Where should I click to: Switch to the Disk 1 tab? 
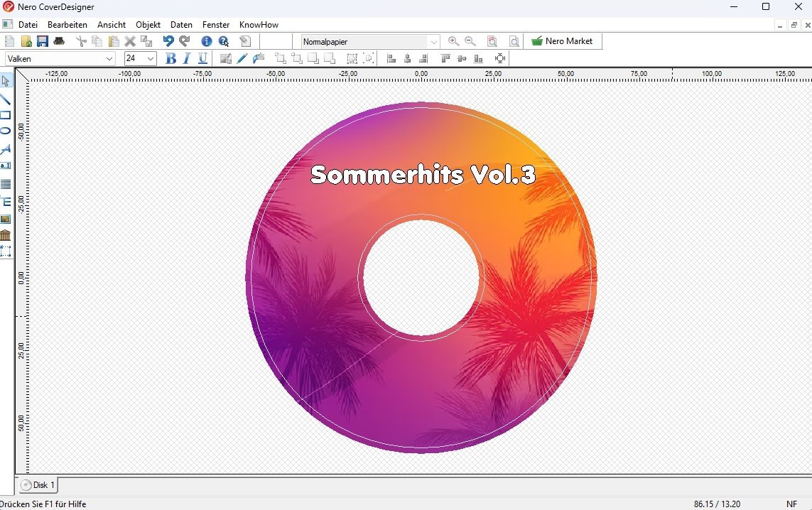[x=37, y=485]
